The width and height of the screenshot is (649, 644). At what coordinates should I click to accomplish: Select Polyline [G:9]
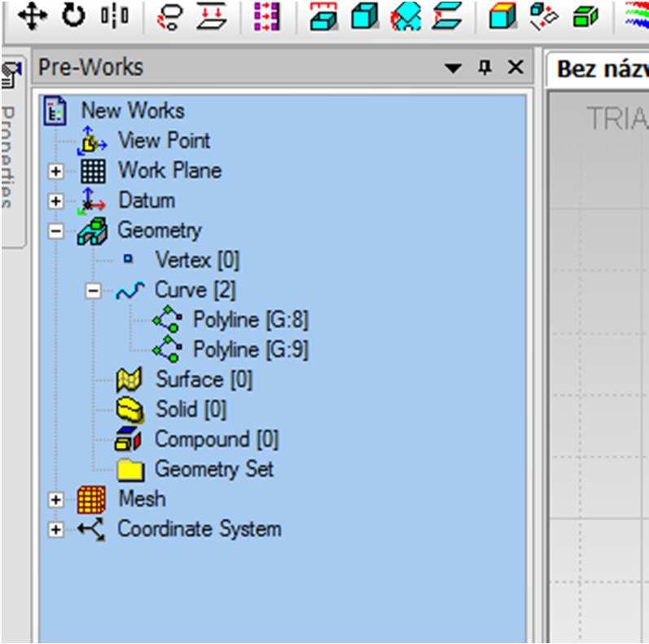[251, 350]
